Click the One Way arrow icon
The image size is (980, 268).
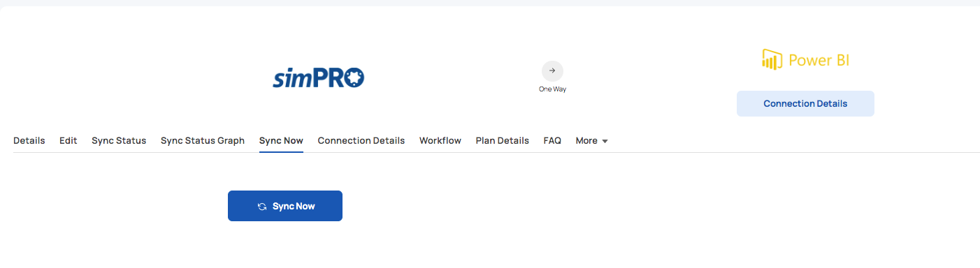click(552, 70)
